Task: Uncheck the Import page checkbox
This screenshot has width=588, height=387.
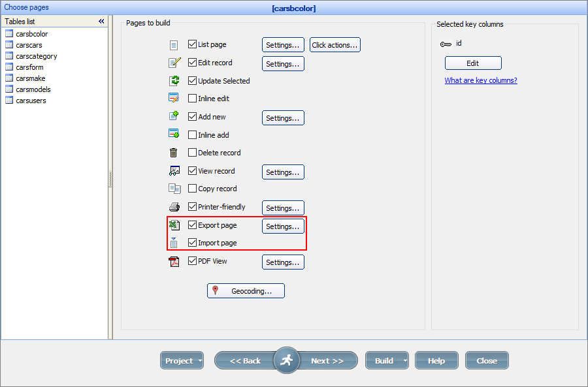Action: (x=192, y=242)
